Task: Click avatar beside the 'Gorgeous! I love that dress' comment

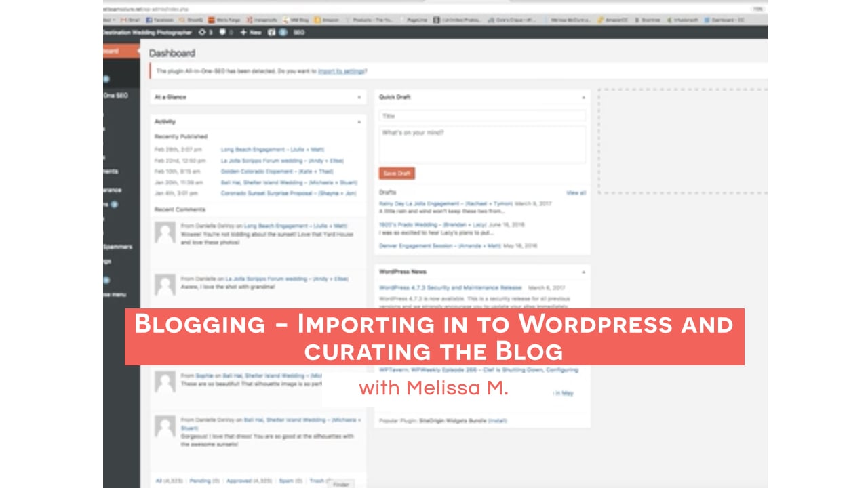Action: click(x=165, y=426)
